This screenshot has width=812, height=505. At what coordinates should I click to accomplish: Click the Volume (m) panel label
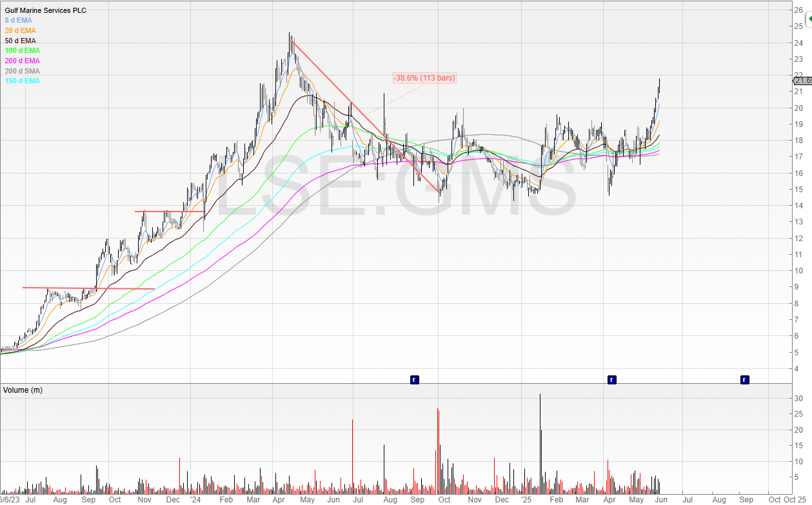tap(23, 390)
